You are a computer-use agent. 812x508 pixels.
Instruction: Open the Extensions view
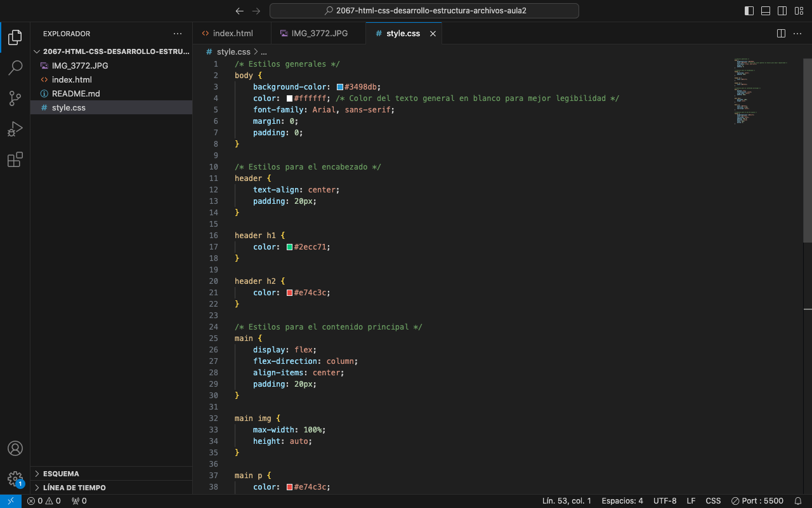click(15, 159)
